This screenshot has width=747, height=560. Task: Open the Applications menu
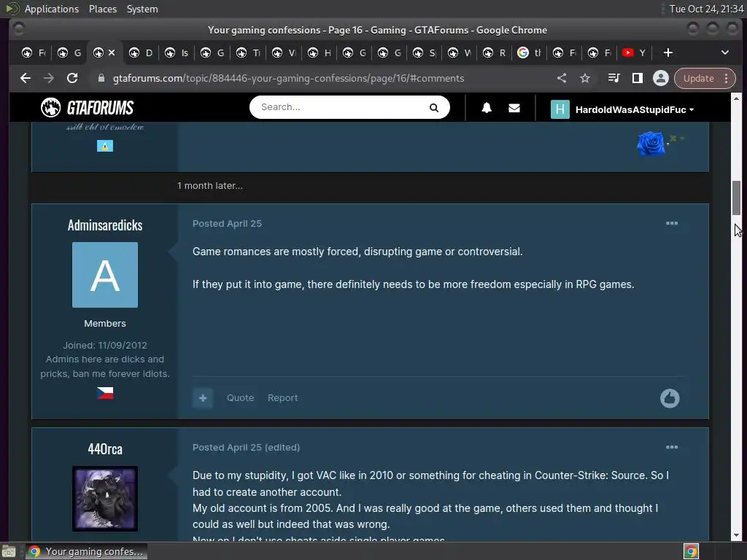(x=52, y=9)
